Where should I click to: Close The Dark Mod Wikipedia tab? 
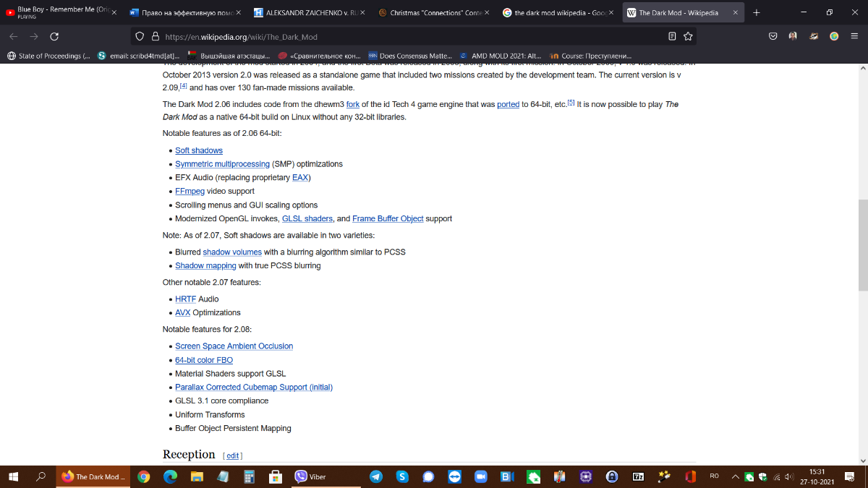[x=735, y=12]
